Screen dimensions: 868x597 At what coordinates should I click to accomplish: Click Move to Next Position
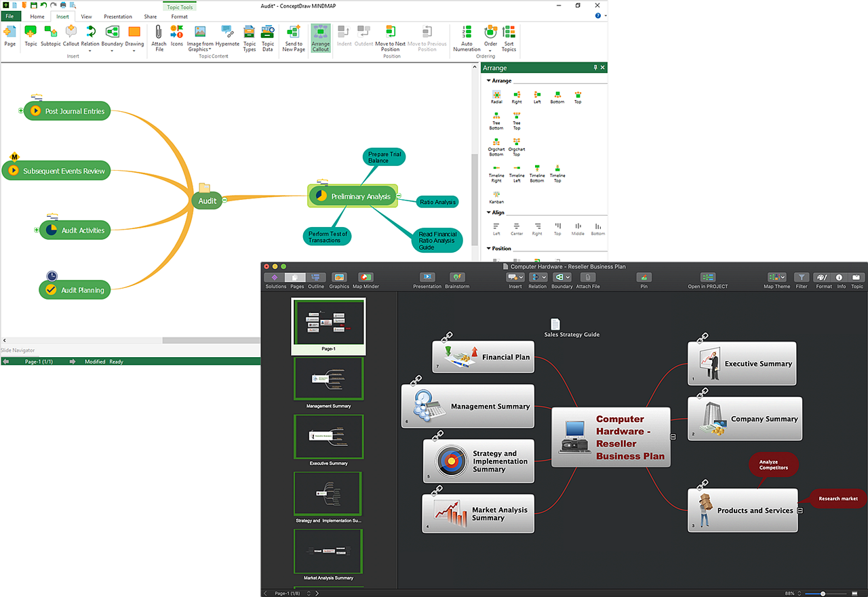click(x=391, y=38)
